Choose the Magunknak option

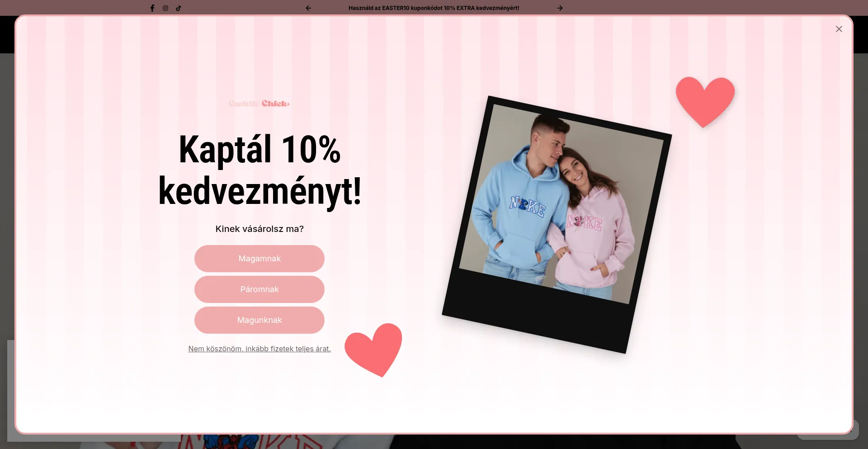[259, 320]
